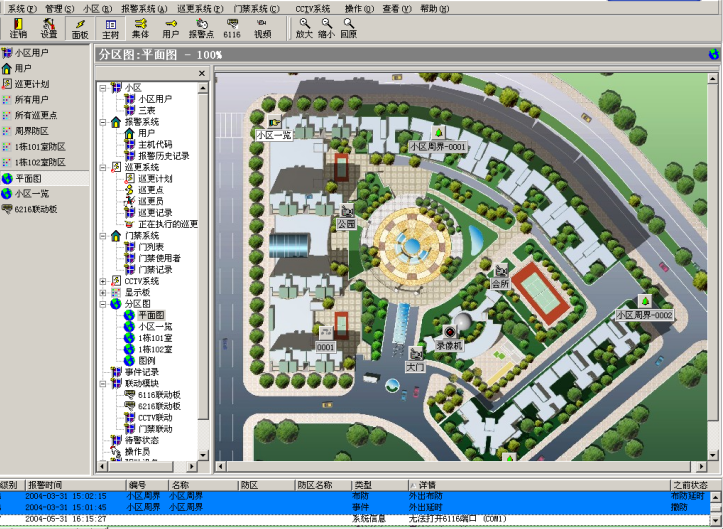The image size is (723, 529).
Task: Click the 会所 camera icon on map
Action: click(x=501, y=270)
